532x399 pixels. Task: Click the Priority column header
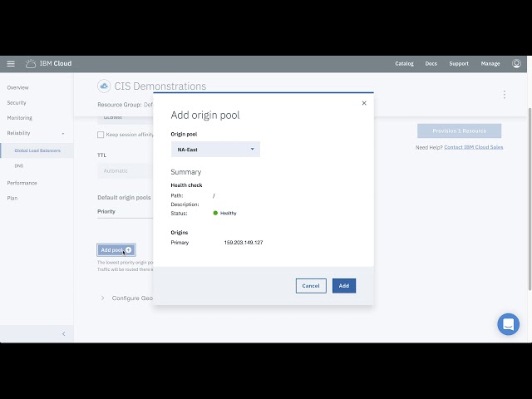click(106, 211)
